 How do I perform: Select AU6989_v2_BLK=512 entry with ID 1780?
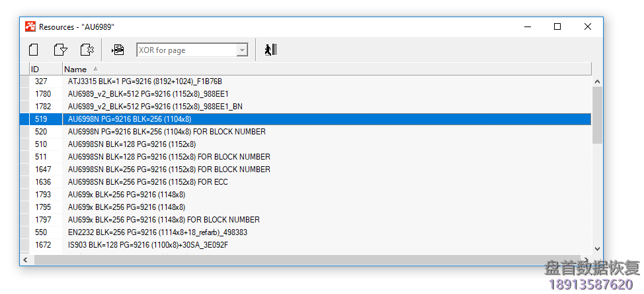[x=148, y=94]
